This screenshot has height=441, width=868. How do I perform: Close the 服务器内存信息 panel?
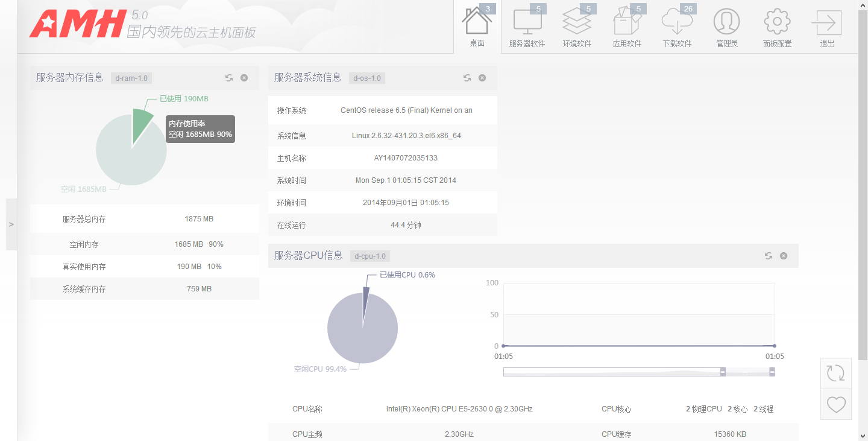click(x=244, y=78)
